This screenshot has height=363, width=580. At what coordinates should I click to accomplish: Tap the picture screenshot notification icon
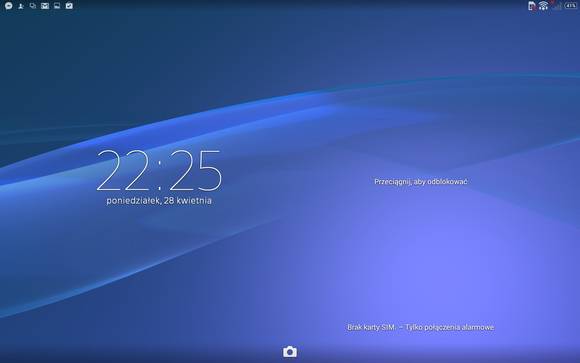[57, 6]
